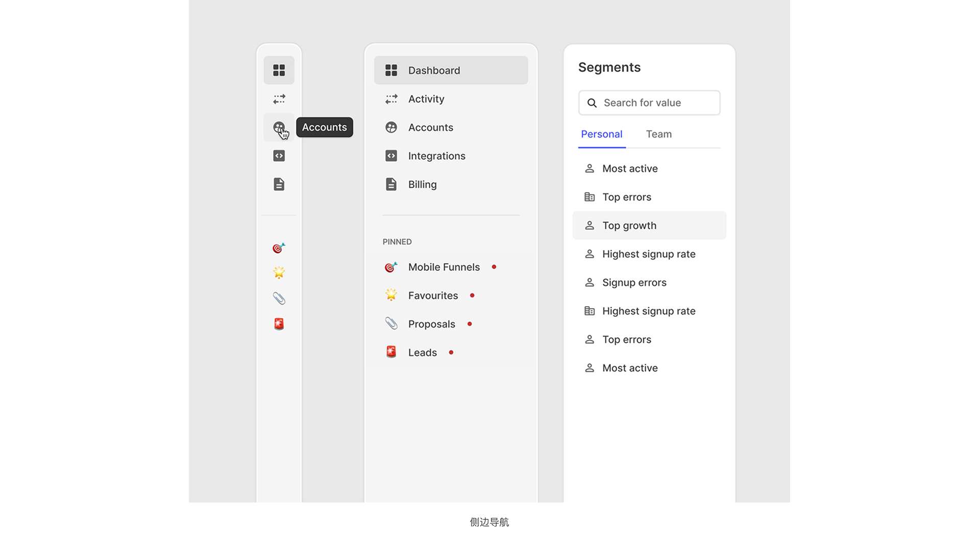The width and height of the screenshot is (980, 551).
Task: Open pinned Mobile Funnels item
Action: (443, 267)
